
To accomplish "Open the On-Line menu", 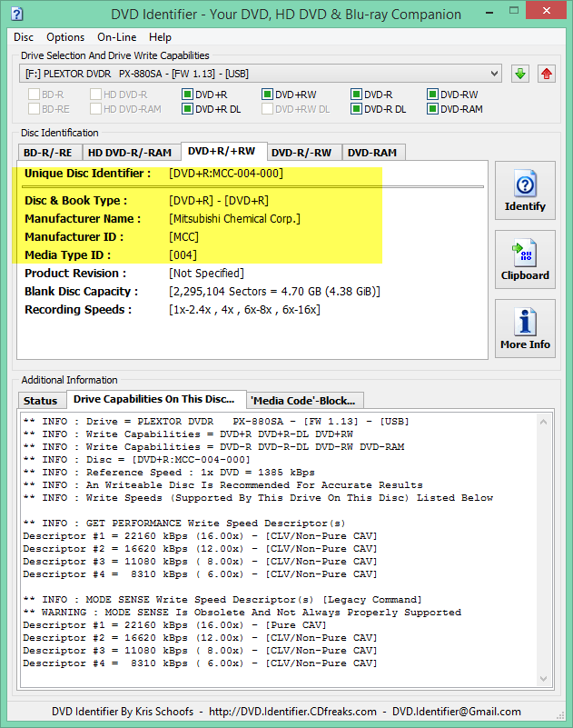I will point(117,37).
